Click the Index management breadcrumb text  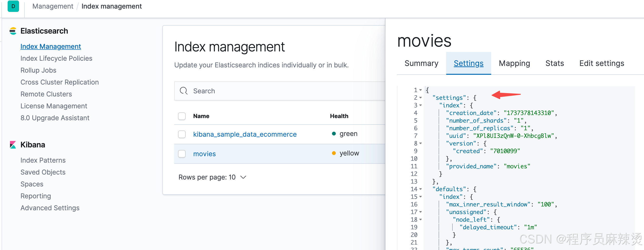112,6
